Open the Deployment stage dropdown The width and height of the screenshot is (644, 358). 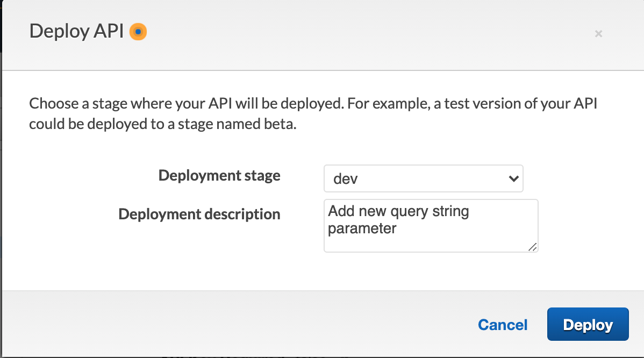pyautogui.click(x=423, y=178)
